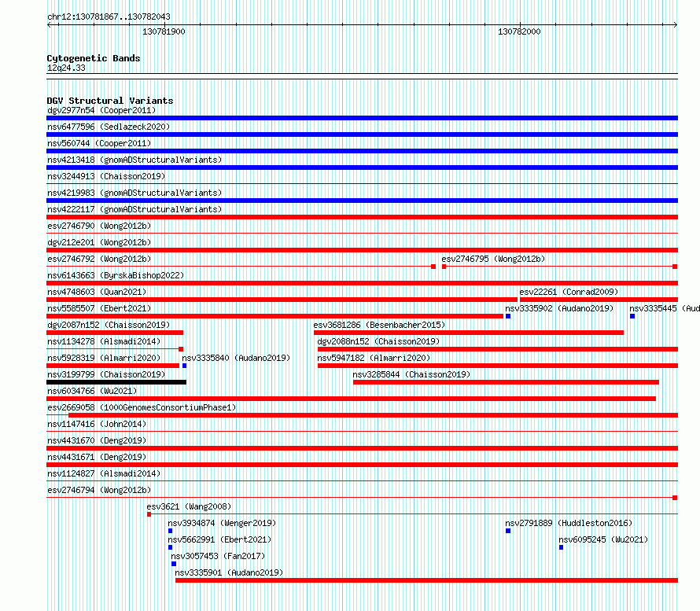Image resolution: width=700 pixels, height=611 pixels.
Task: Select the nsv6477596 (Sedlazeck2020) blue variant bar
Action: (362, 134)
